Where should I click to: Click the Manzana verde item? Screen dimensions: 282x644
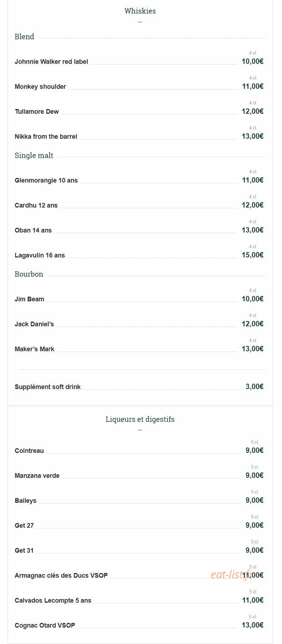37,476
